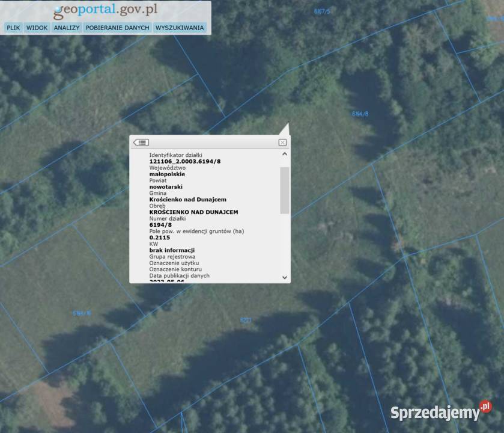Click the popup scrollbar thumb
The image size is (504, 433).
pyautogui.click(x=285, y=189)
